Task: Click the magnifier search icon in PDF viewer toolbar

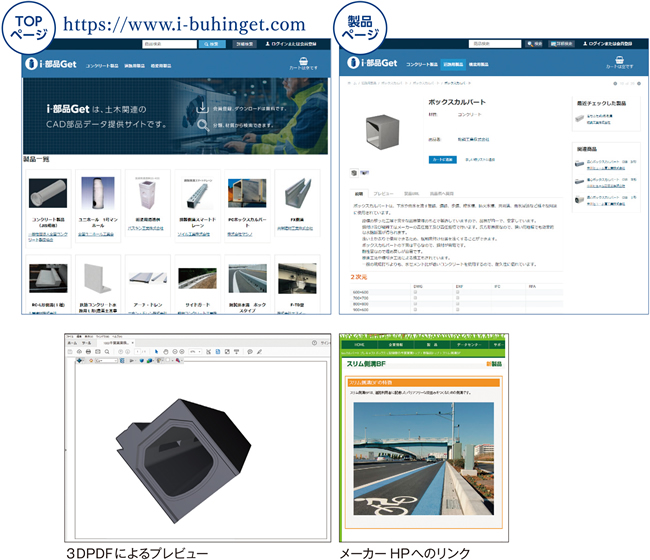Action: click(x=107, y=352)
